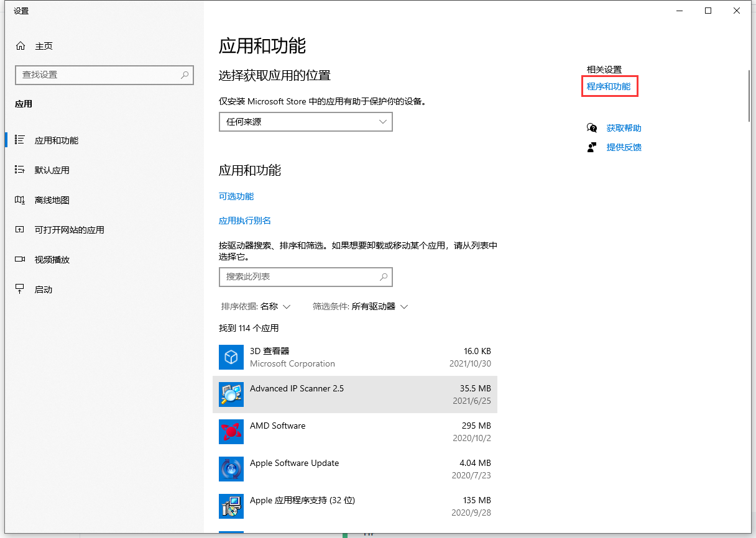
Task: Click the Apple 应用程序支持 (32 位) icon
Action: (231, 506)
